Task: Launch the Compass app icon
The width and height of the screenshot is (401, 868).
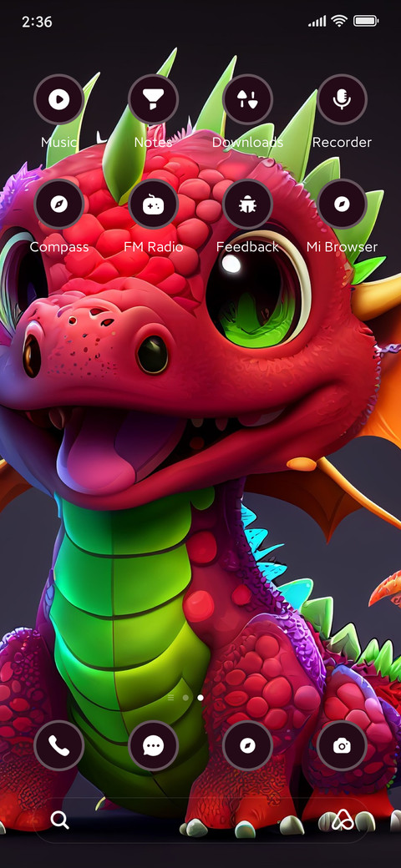Action: click(x=59, y=204)
